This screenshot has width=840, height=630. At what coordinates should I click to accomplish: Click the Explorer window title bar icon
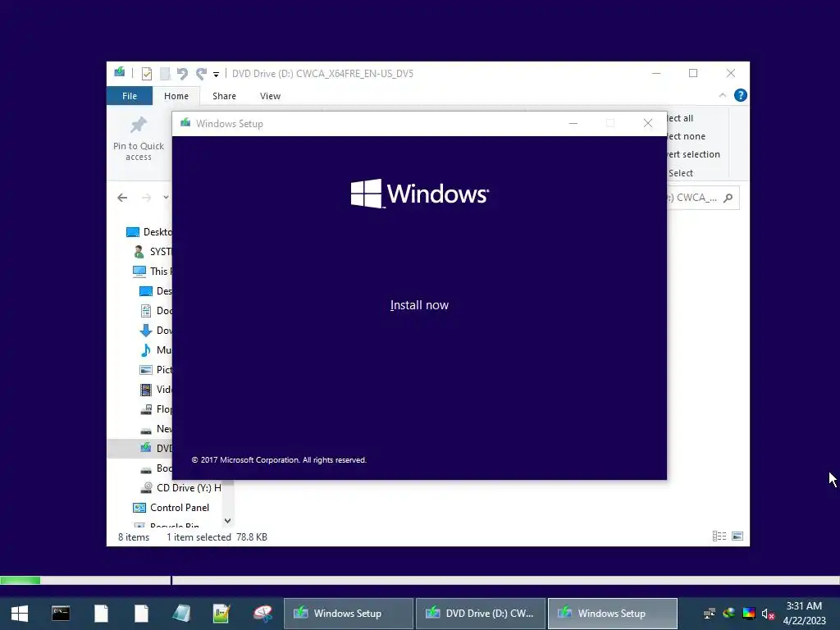tap(120, 72)
